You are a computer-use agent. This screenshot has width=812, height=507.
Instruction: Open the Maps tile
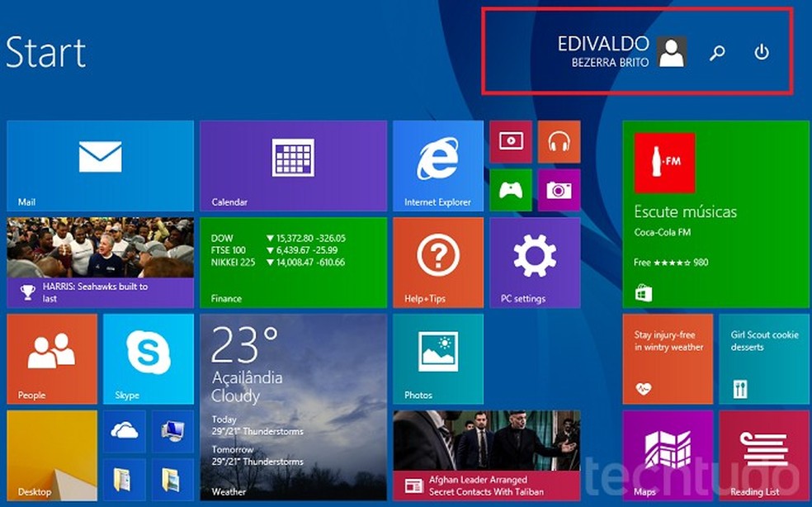(668, 455)
